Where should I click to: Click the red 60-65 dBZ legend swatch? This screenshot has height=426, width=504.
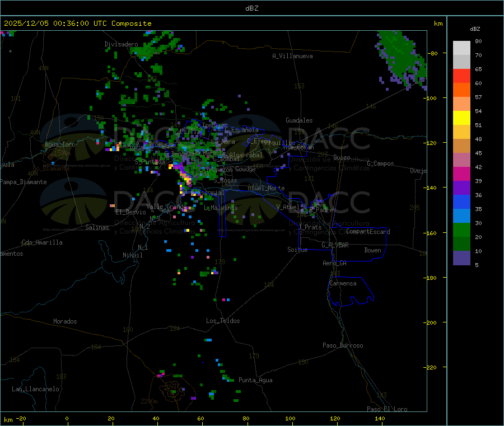pos(461,76)
